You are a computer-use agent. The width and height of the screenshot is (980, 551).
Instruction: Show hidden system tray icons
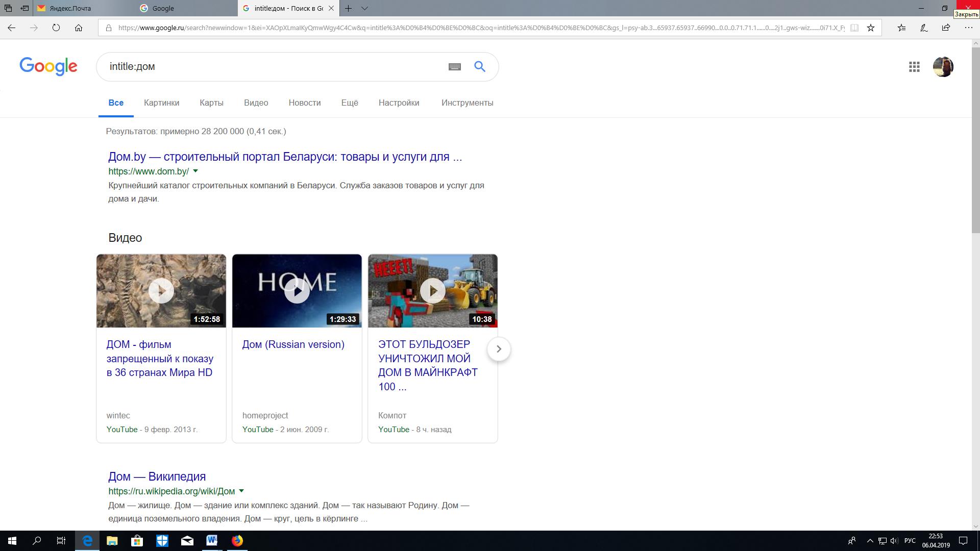tap(870, 541)
